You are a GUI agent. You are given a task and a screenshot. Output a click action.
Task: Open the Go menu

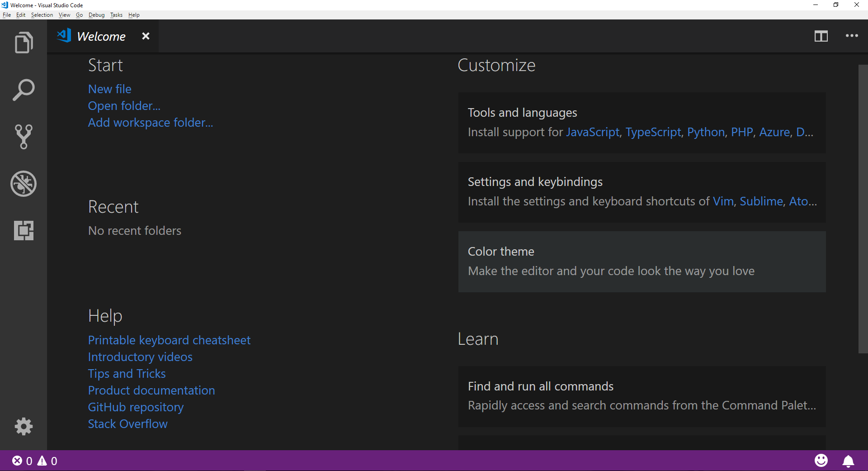[x=80, y=15]
